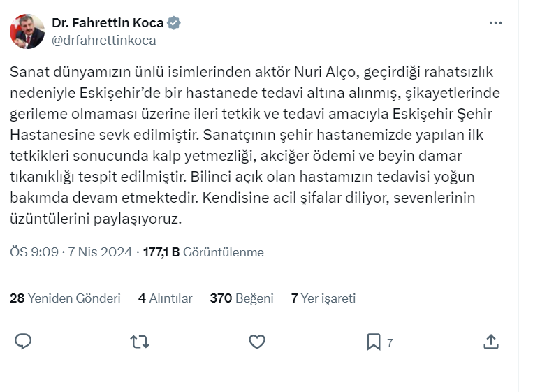Like the tweet with the heart icon

(x=257, y=342)
